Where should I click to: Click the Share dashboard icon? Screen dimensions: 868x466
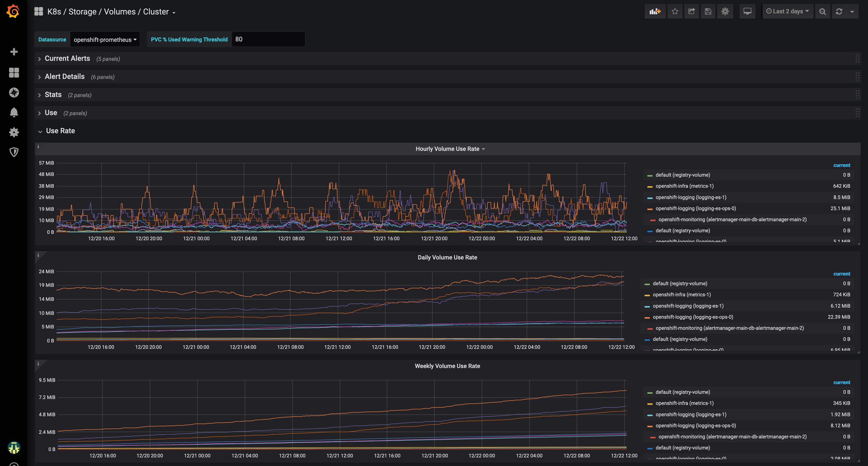tap(691, 12)
